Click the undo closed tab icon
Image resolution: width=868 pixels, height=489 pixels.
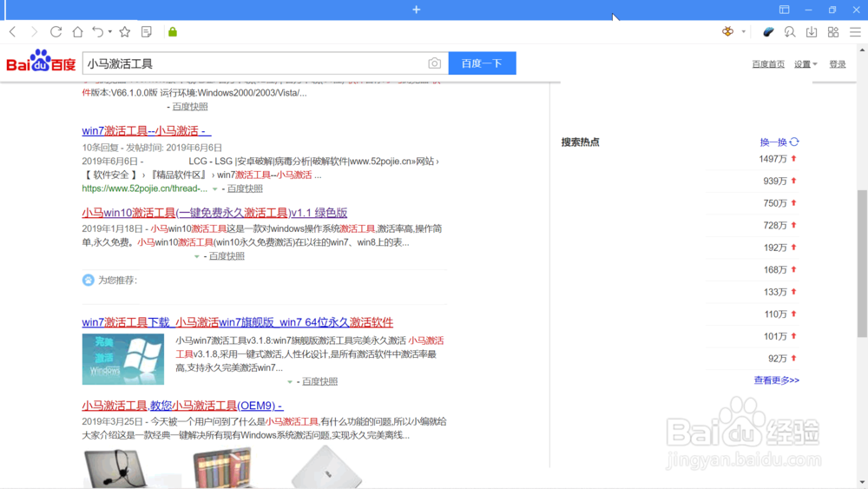(x=97, y=32)
